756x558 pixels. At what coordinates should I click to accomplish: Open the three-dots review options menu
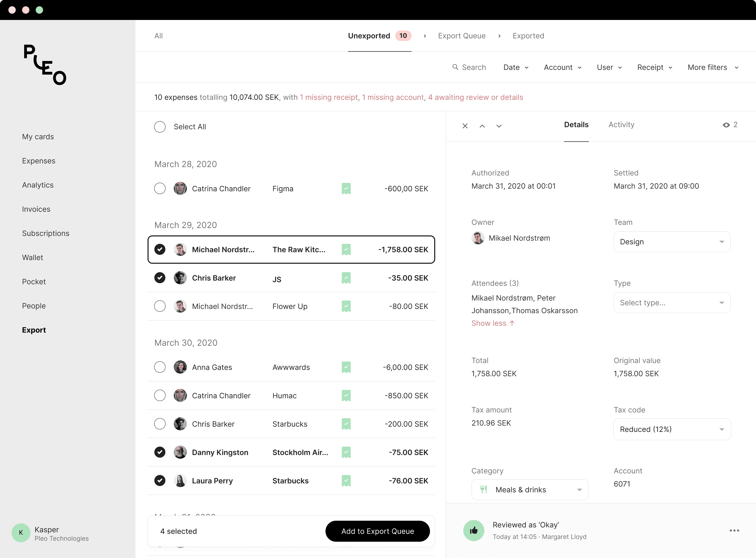(x=734, y=530)
